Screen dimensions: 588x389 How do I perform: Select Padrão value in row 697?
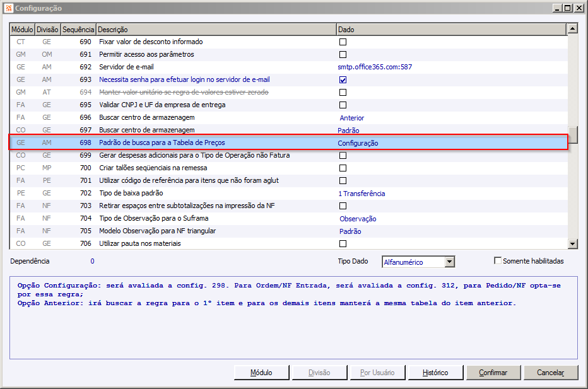[348, 131]
